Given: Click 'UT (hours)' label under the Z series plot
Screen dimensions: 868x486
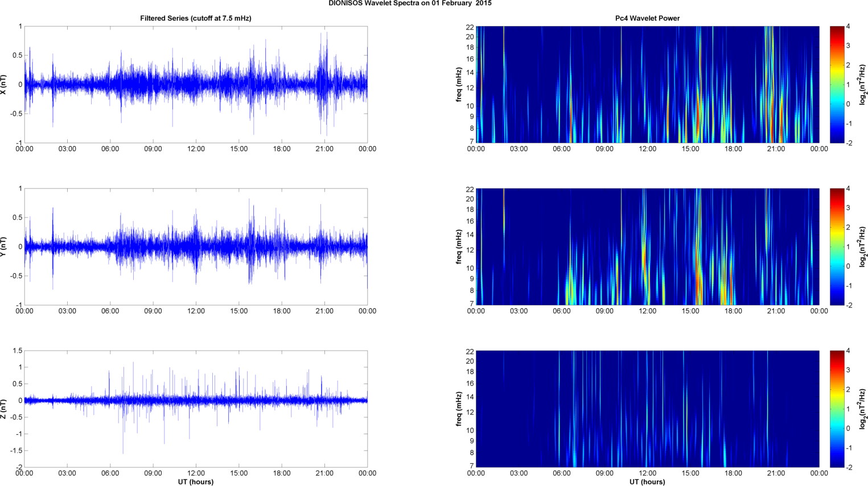Looking at the screenshot, I should tap(196, 481).
